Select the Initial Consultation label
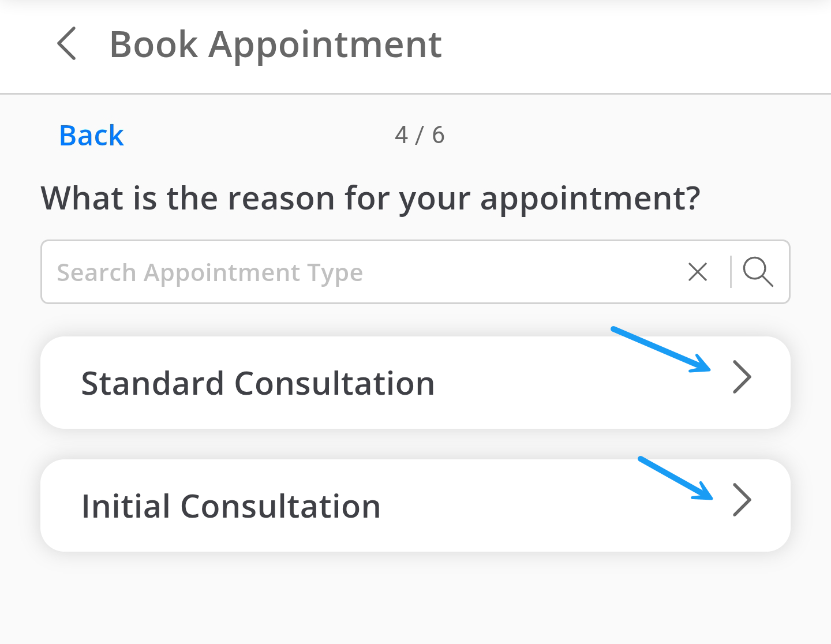Image resolution: width=831 pixels, height=644 pixels. coord(231,506)
